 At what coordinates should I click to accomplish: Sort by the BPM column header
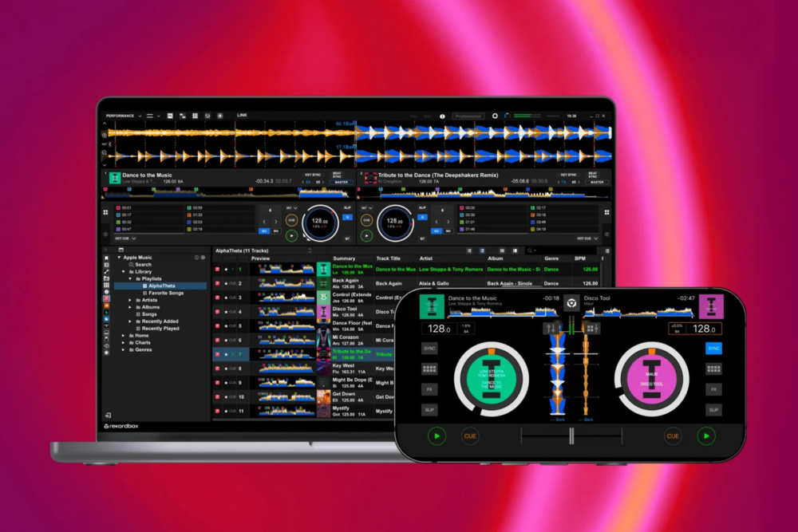pos(580,258)
